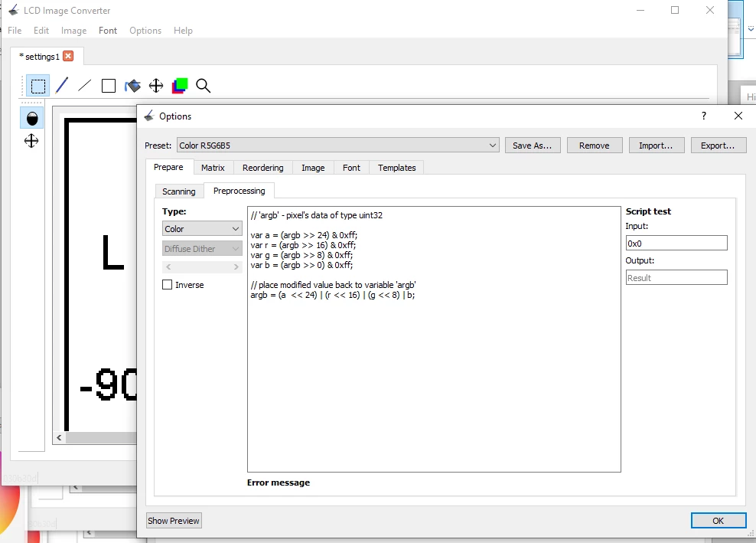Activate the zoom magnifier tool
The width and height of the screenshot is (756, 543).
coord(203,86)
